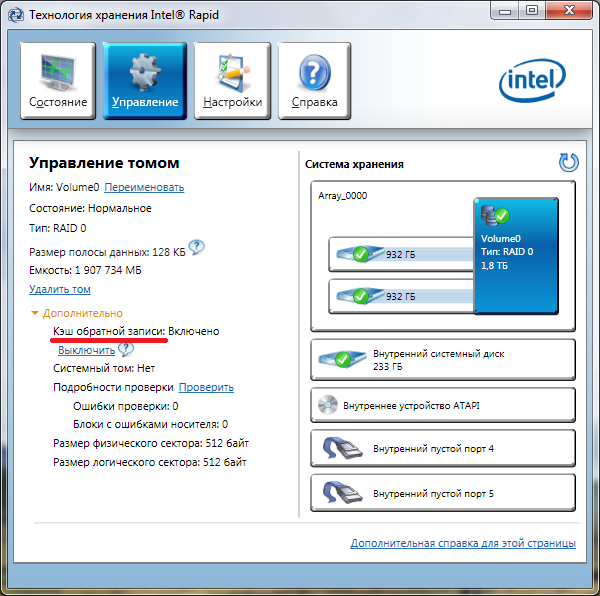Click Выключить to disable write-back cache
Screen dimensions: 600x596
86,350
